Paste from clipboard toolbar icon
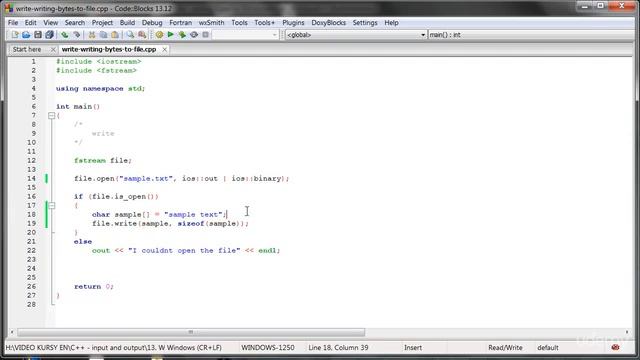Image resolution: width=640 pixels, height=360 pixels. tap(115, 35)
